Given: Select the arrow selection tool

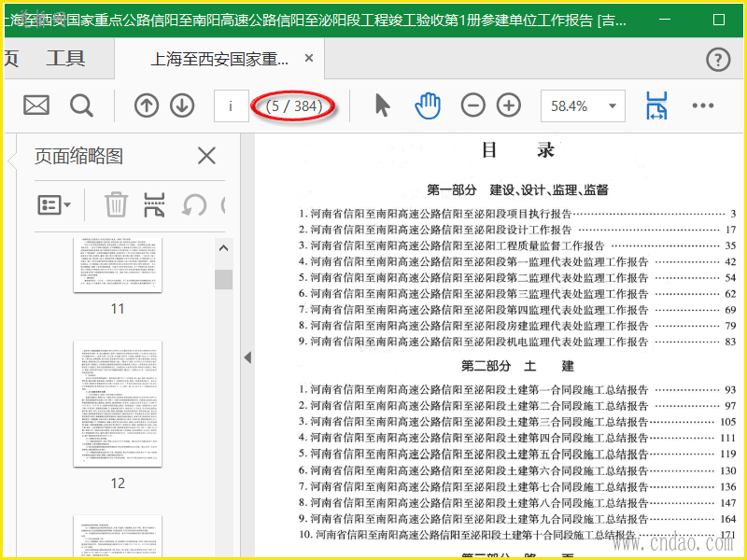Looking at the screenshot, I should click(x=382, y=105).
